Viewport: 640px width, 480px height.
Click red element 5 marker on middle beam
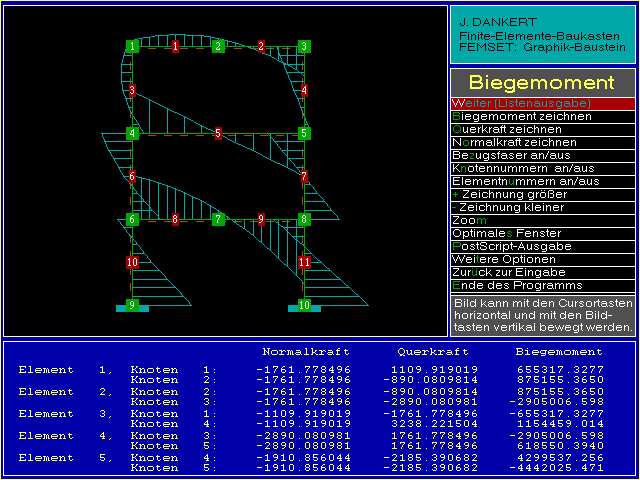[218, 133]
